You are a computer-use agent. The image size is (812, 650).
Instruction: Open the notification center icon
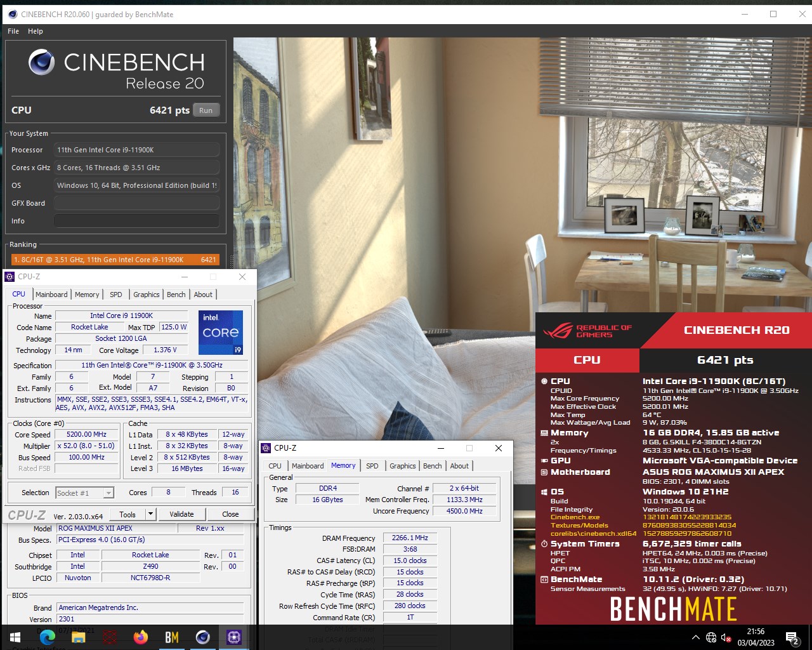pyautogui.click(x=792, y=637)
